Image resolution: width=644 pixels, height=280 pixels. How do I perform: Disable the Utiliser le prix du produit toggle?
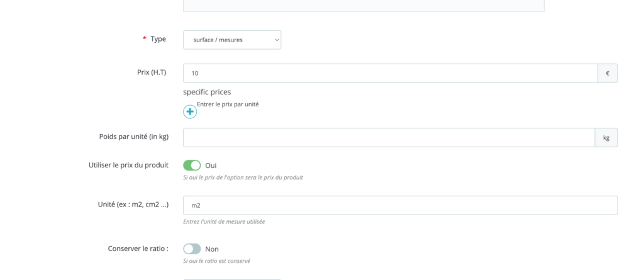[x=192, y=165]
